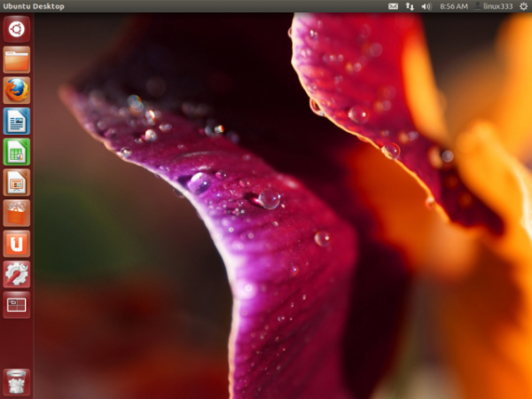Screen dimensions: 532x399
Task: Open the sound volume indicator
Action: [x=426, y=6]
